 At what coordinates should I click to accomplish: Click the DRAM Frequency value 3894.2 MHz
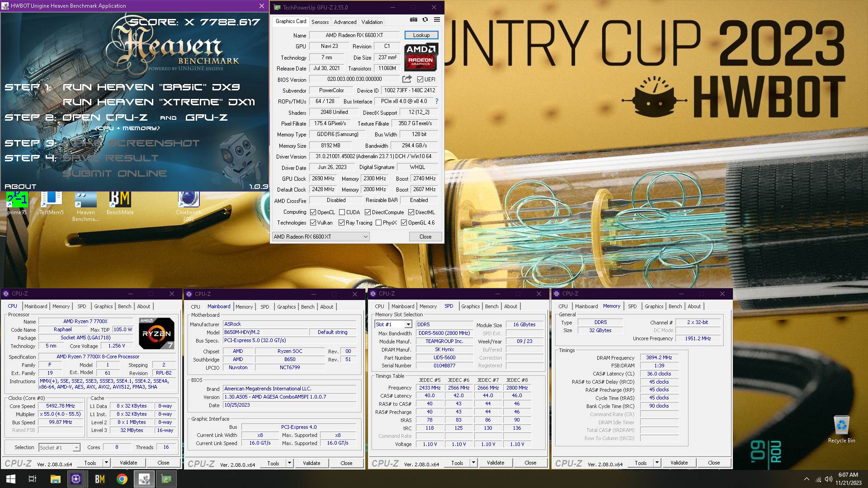659,357
